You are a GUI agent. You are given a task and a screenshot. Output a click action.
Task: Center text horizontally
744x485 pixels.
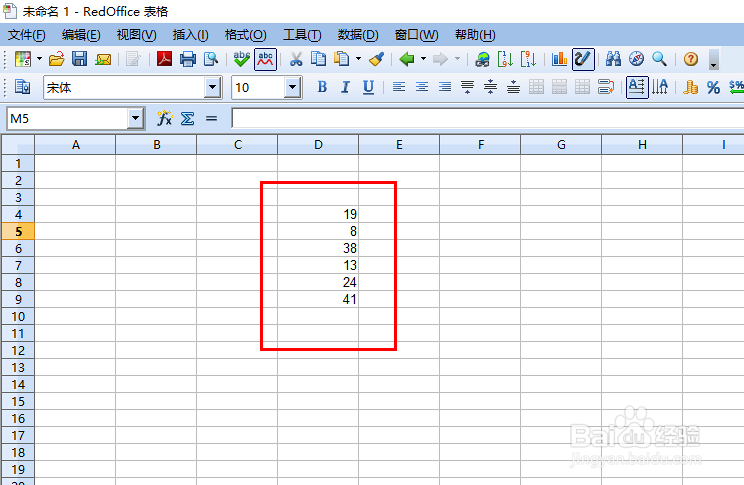(422, 87)
